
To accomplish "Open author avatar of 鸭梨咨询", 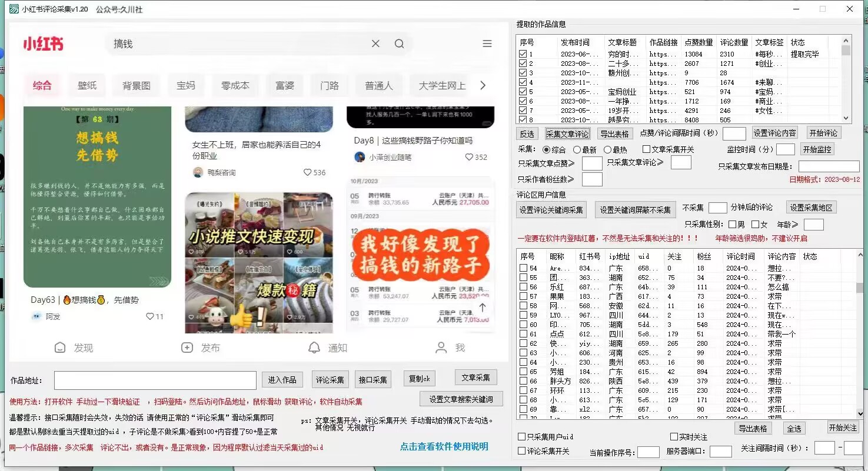I will pos(198,172).
